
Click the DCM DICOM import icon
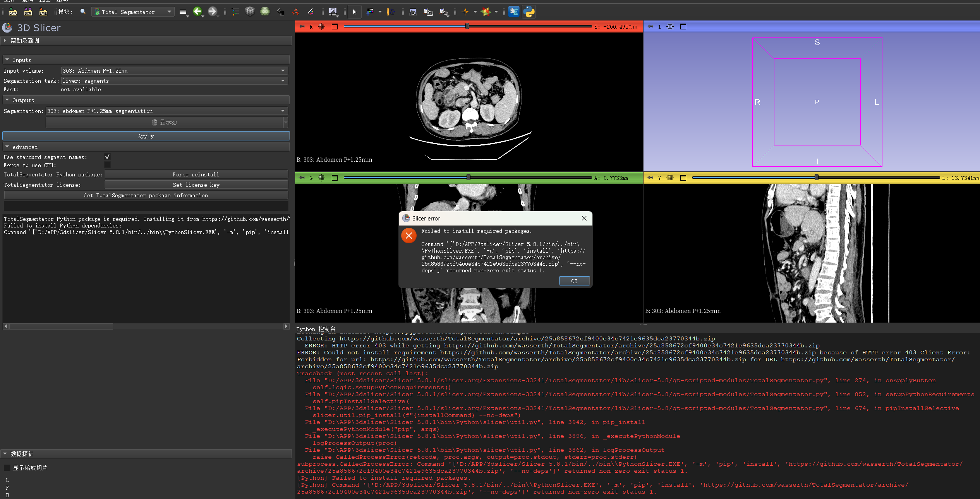pyautogui.click(x=28, y=12)
